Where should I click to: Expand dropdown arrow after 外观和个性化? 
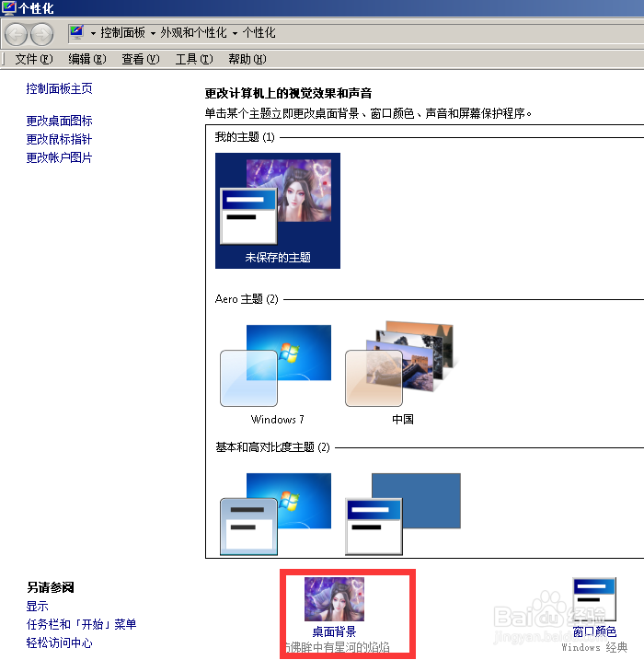(x=235, y=33)
